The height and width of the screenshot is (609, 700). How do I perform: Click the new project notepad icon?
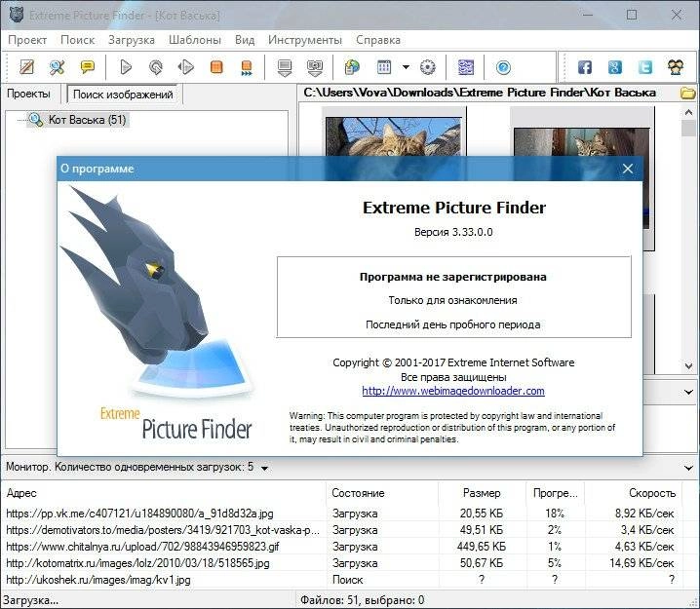(x=26, y=67)
